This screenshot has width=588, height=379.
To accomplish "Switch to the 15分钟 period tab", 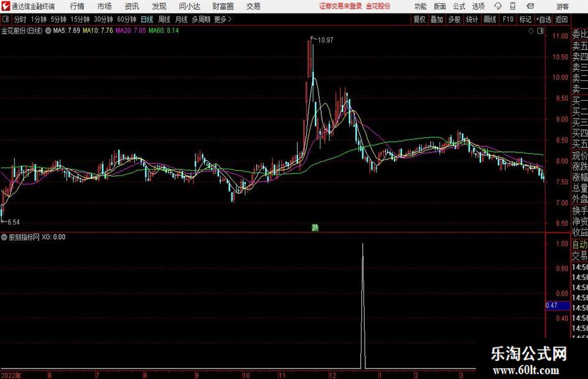I will pyautogui.click(x=80, y=19).
